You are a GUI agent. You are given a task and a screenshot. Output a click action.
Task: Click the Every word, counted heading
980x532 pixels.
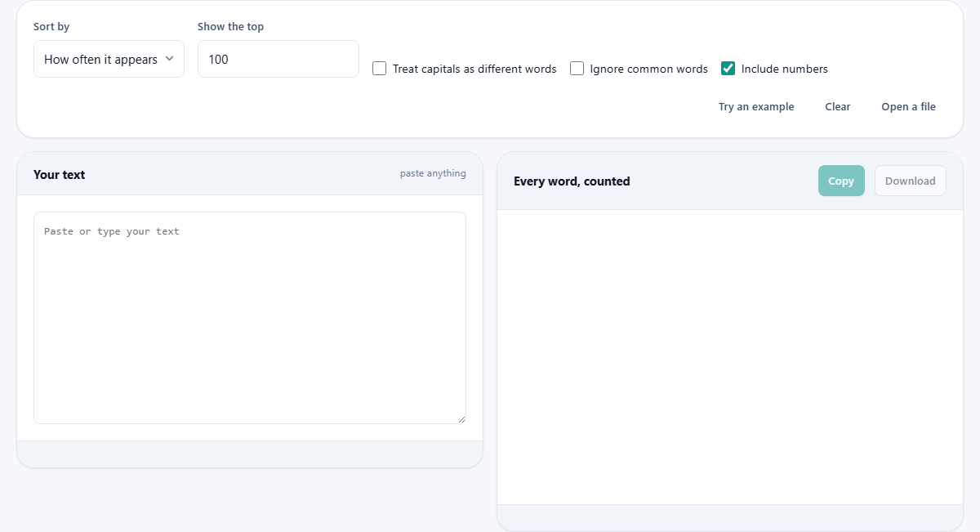(x=572, y=181)
